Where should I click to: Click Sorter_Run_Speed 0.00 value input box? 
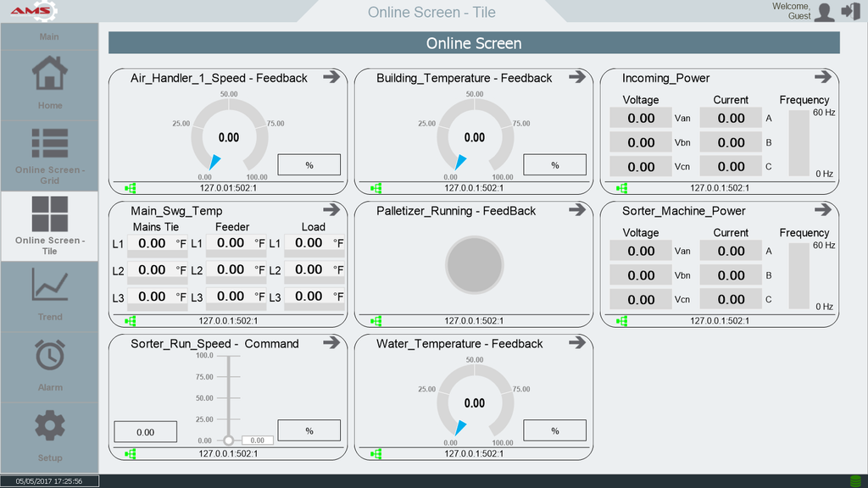pyautogui.click(x=145, y=432)
